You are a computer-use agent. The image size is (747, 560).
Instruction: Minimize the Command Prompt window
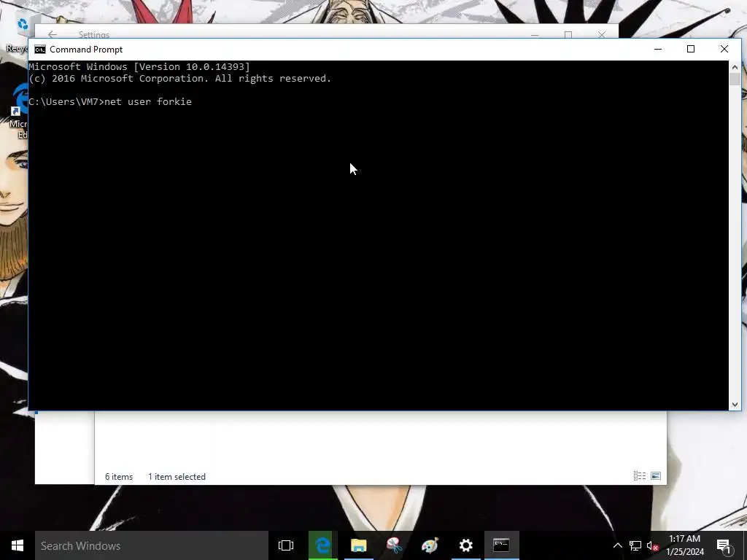(x=658, y=49)
